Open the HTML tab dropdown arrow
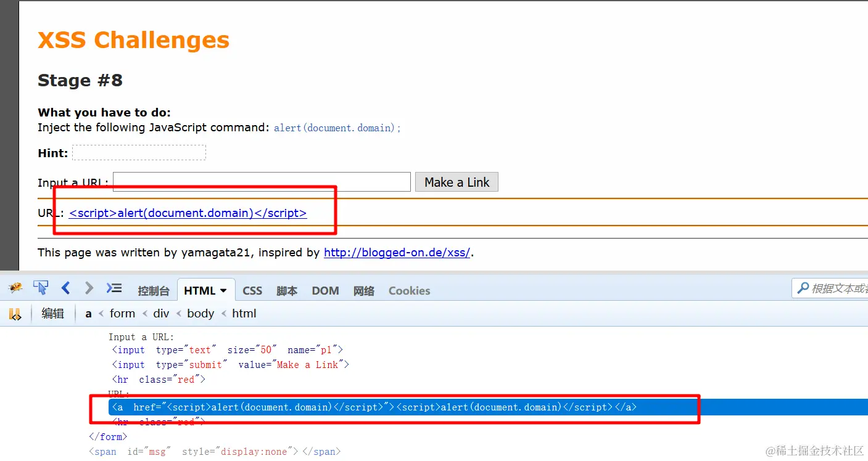The width and height of the screenshot is (868, 461). pos(223,290)
